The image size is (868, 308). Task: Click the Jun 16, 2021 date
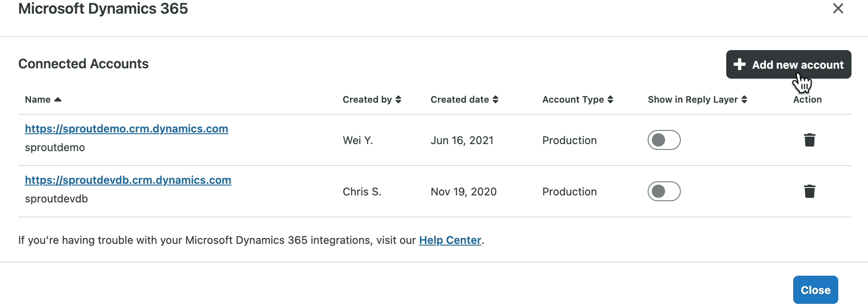462,140
